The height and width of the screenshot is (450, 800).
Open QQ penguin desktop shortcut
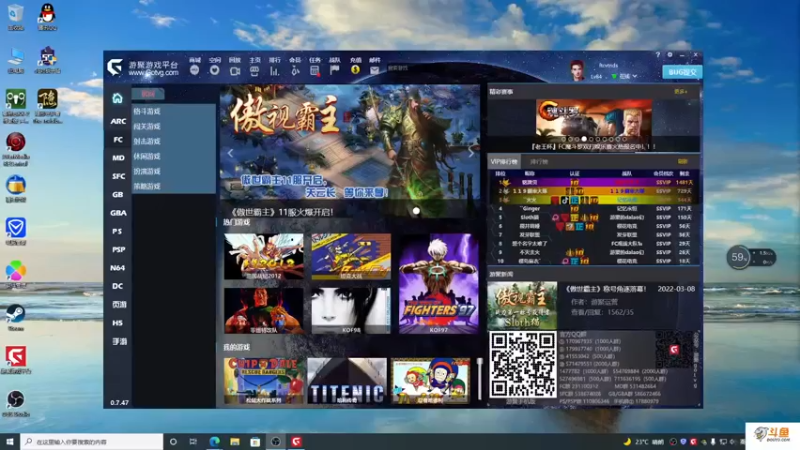(47, 16)
